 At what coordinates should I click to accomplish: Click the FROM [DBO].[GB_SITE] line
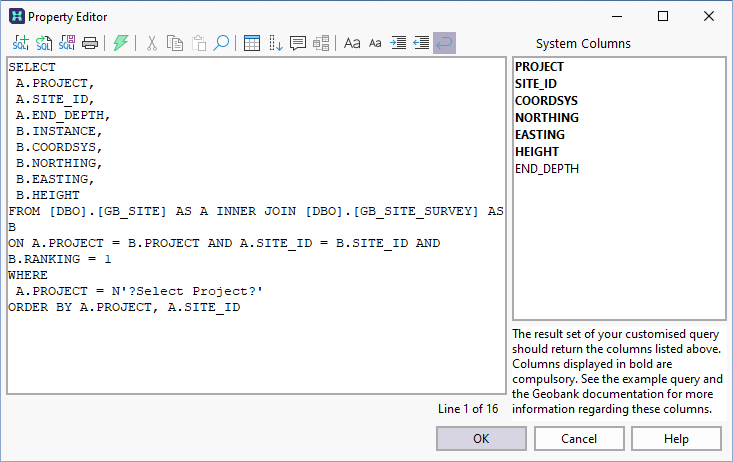point(256,211)
